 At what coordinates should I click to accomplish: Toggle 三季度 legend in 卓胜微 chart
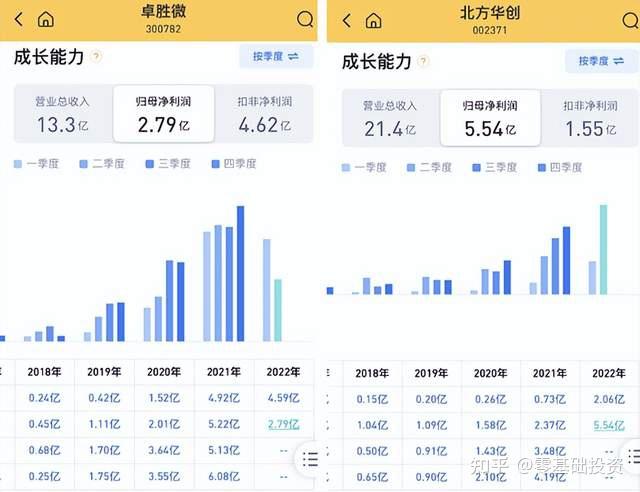(x=168, y=164)
